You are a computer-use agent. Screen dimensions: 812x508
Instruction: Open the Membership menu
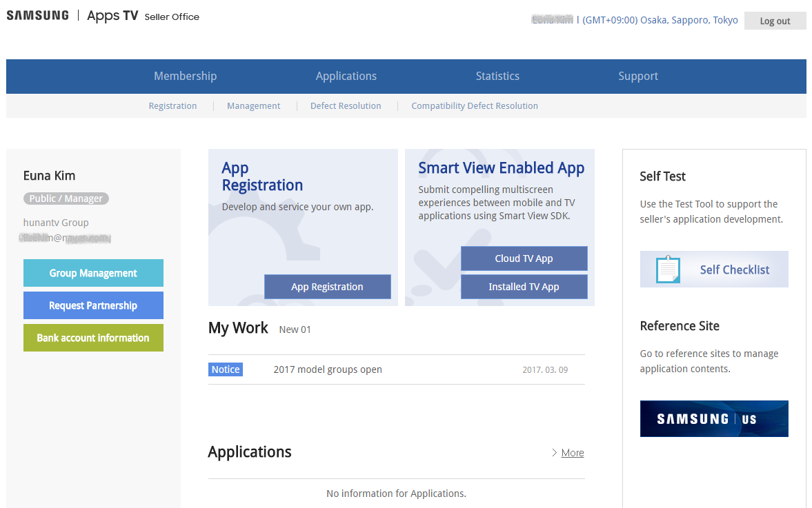(x=186, y=76)
